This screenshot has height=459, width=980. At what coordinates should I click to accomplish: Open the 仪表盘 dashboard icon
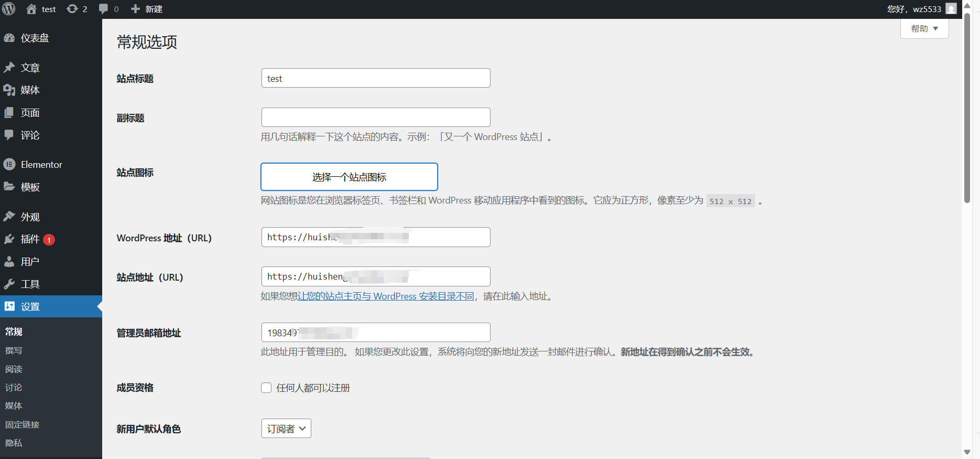tap(9, 38)
